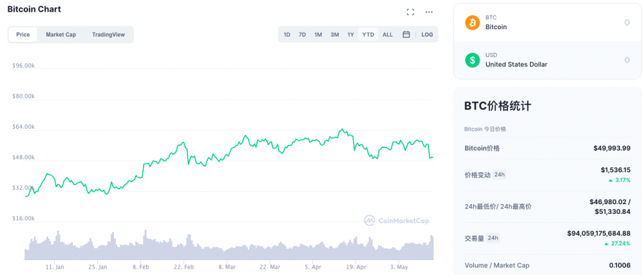Viewport: 644px width, 275px height.
Task: Select the 7D time range
Action: [302, 35]
